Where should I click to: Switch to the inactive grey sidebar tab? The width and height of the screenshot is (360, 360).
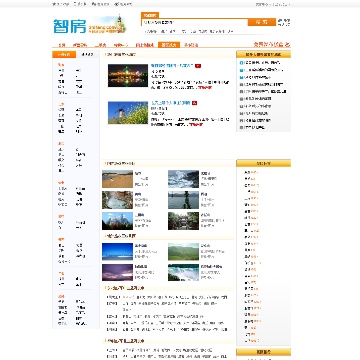(88, 55)
